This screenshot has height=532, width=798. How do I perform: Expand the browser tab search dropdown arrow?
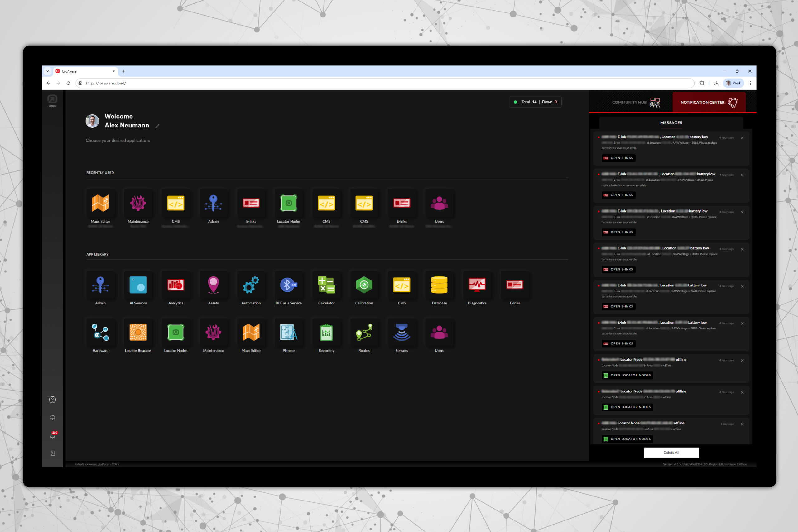[47, 71]
